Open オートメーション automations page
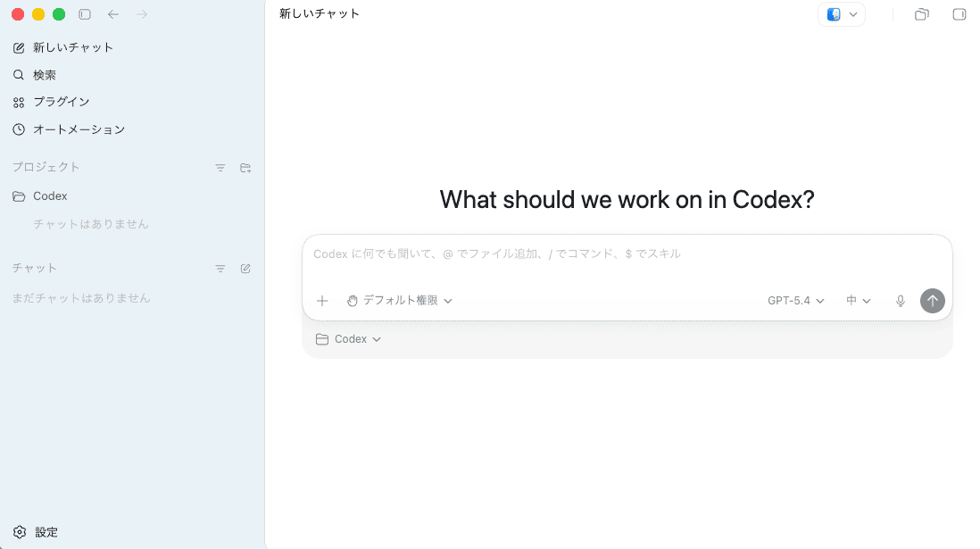The height and width of the screenshot is (549, 980). 69,129
